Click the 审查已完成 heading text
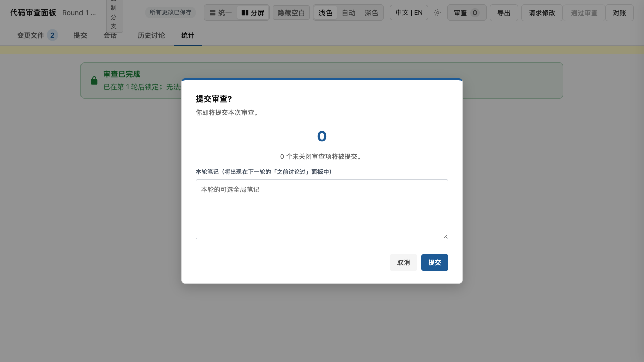 click(122, 74)
